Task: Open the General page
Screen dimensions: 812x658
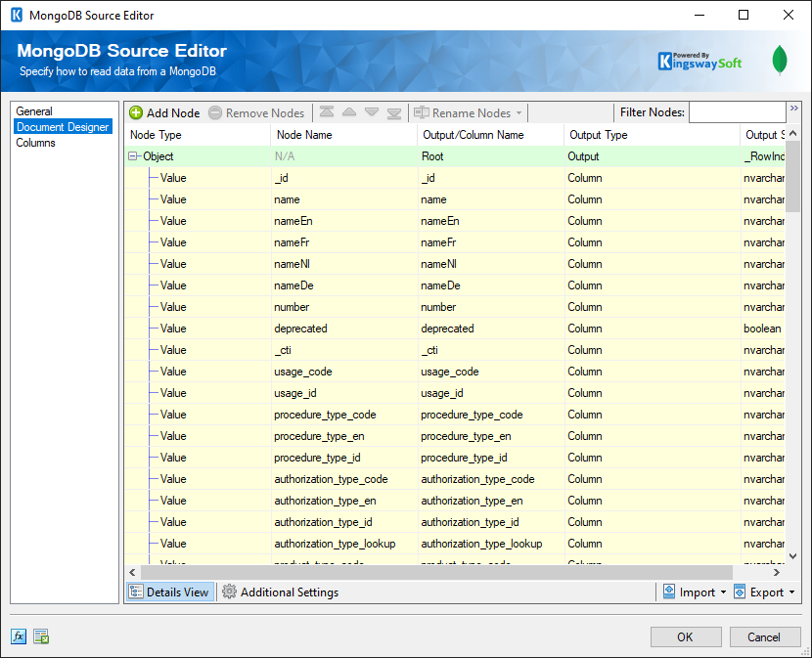Action: pyautogui.click(x=34, y=111)
